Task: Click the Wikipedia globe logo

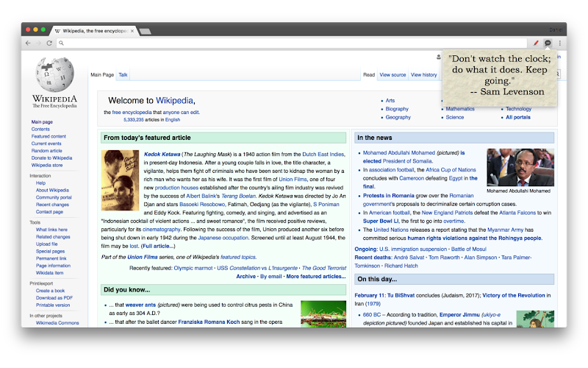Action: (x=54, y=75)
